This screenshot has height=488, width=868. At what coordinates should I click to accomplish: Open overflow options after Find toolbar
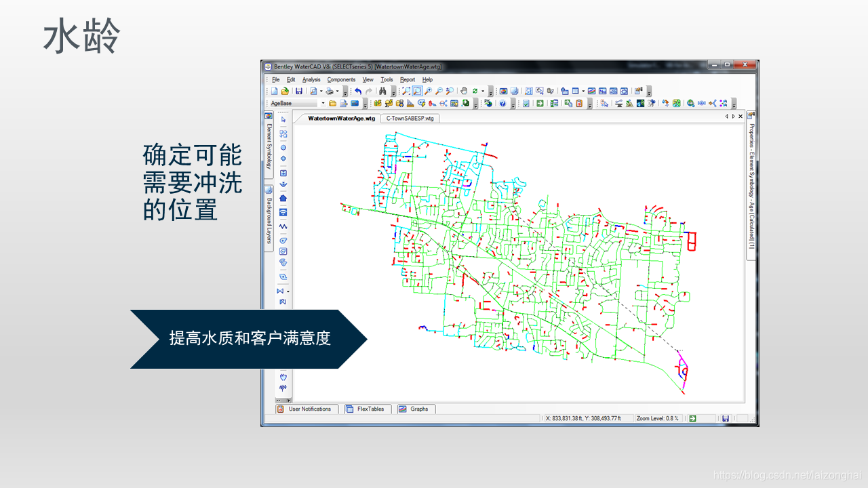click(393, 91)
